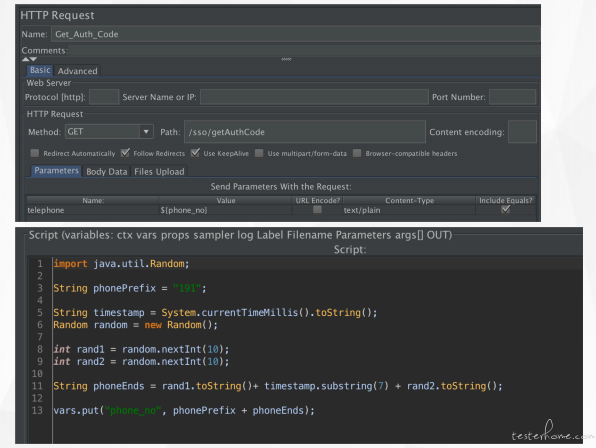Switch to the Advanced tab
The image size is (596, 448).
click(x=78, y=71)
